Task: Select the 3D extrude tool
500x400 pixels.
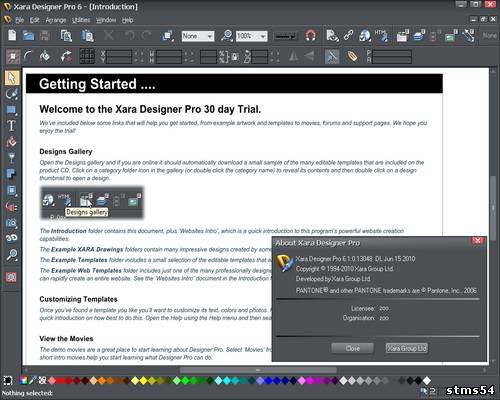Action: point(12,238)
